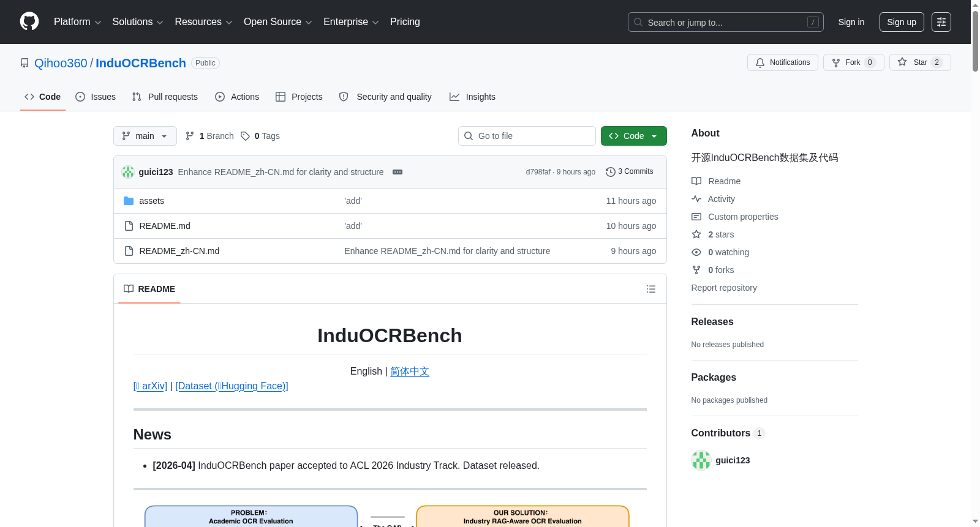The height and width of the screenshot is (527, 980).
Task: Open the InduOCRBench repository name link
Action: pyautogui.click(x=141, y=63)
